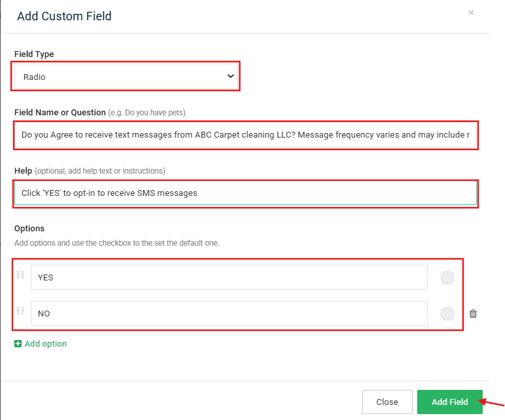The height and width of the screenshot is (420, 505).
Task: Grab the drag handle beside YES option
Action: tap(20, 275)
